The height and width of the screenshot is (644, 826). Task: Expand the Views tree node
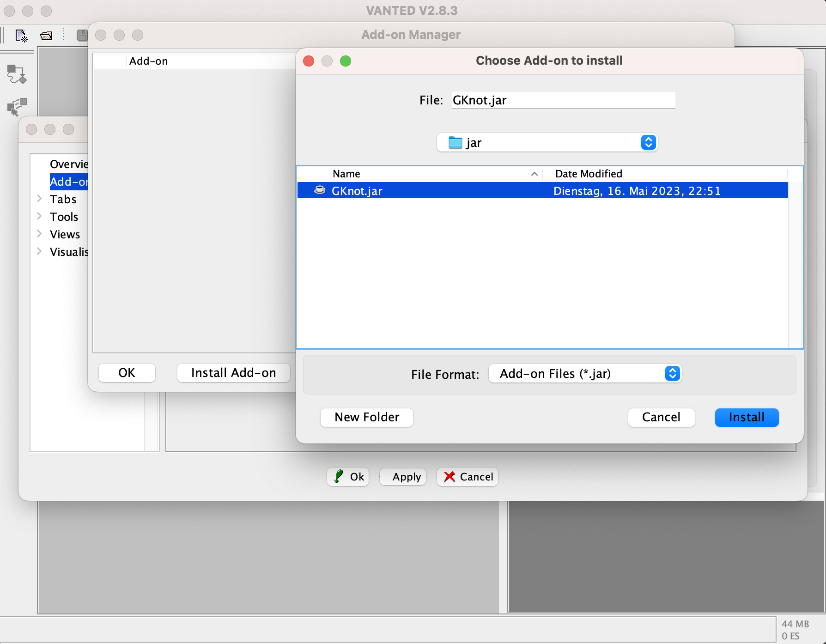(x=39, y=234)
